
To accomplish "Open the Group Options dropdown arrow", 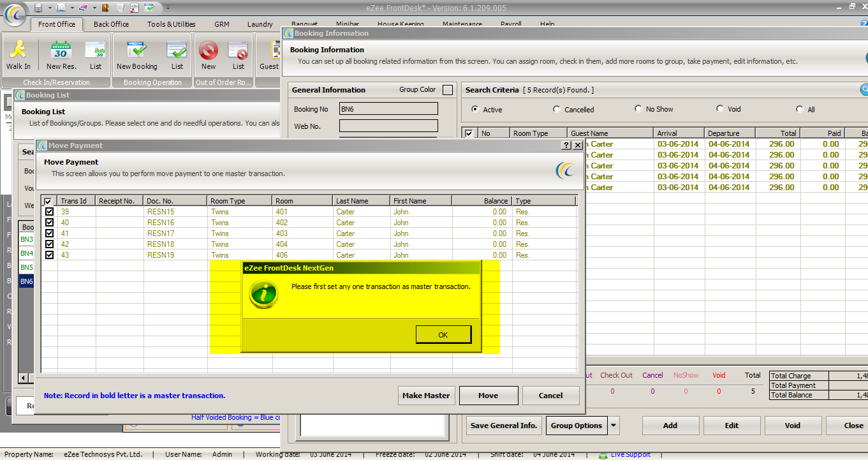I will point(614,426).
